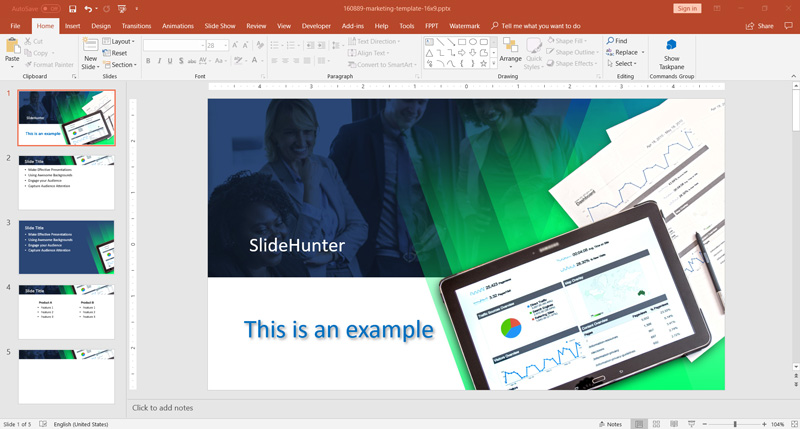Image resolution: width=800 pixels, height=429 pixels.
Task: Click the spell check status icon
Action: coord(43,424)
